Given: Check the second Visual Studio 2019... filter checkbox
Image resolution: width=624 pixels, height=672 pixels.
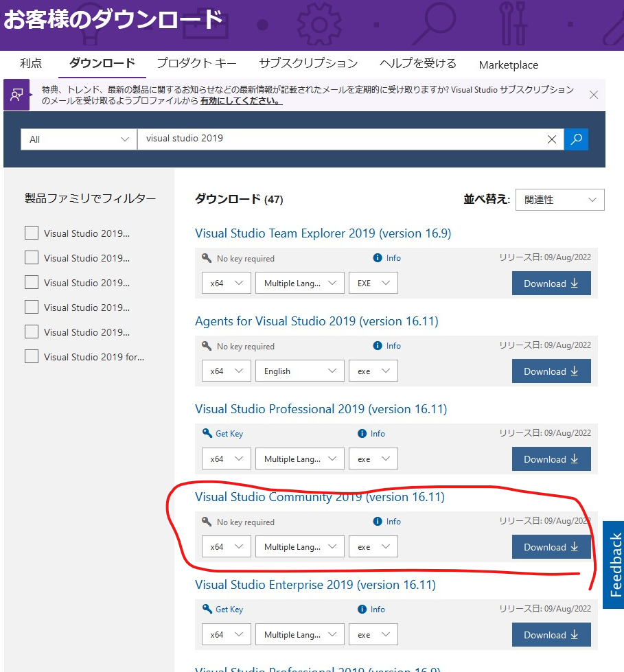Looking at the screenshot, I should [32, 257].
